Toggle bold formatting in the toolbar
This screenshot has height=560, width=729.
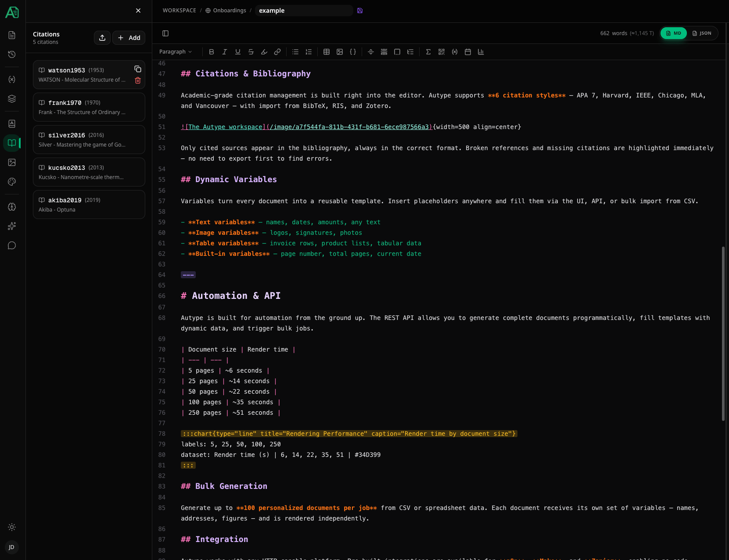pos(212,52)
